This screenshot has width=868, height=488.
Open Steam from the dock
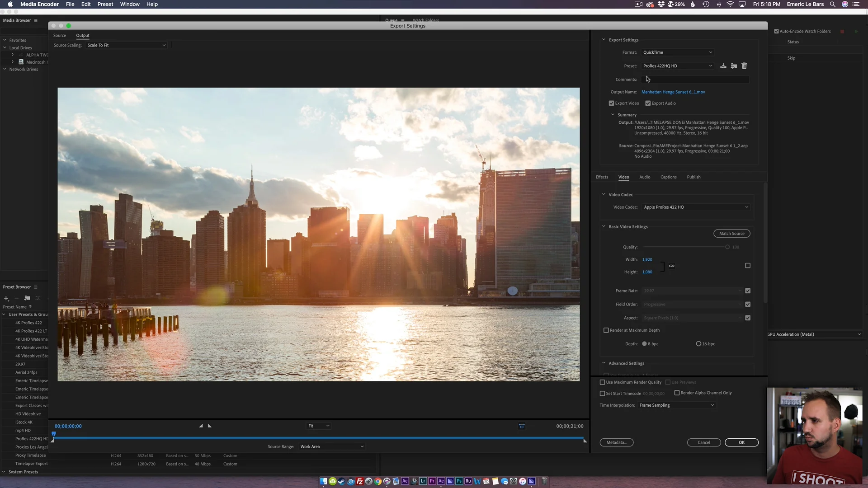[342, 481]
